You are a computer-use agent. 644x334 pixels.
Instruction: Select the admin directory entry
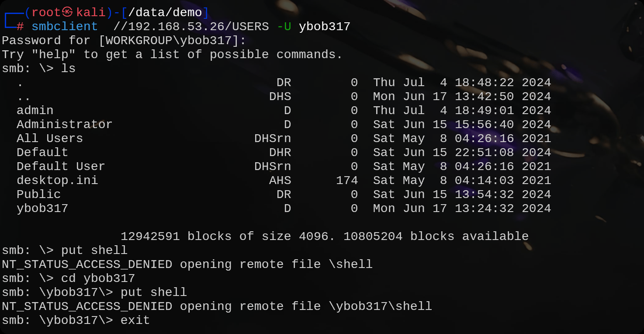35,111
